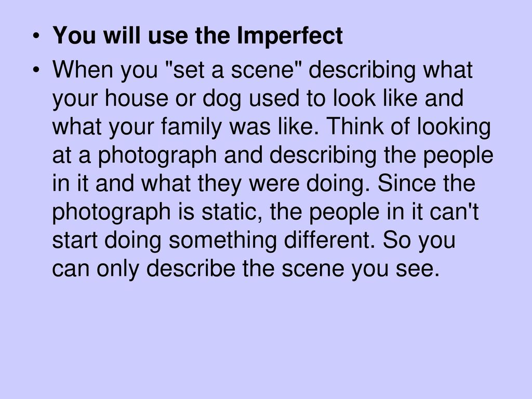
Task: Click the phrase "what they were doing."
Action: click(x=255, y=183)
